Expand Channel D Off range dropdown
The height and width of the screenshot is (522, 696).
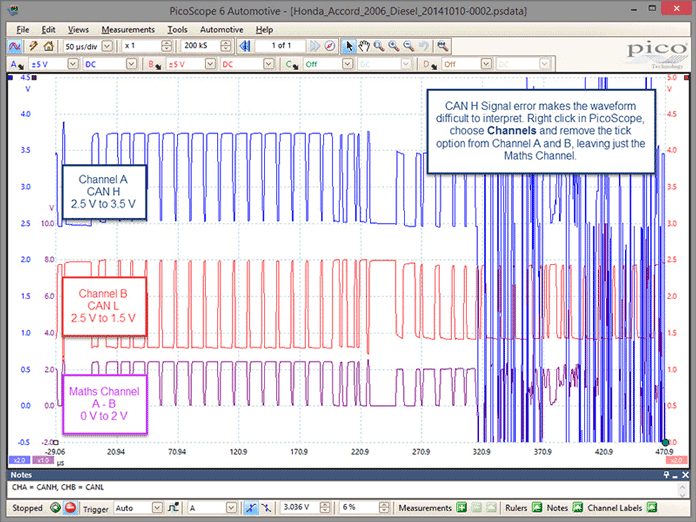tap(486, 64)
